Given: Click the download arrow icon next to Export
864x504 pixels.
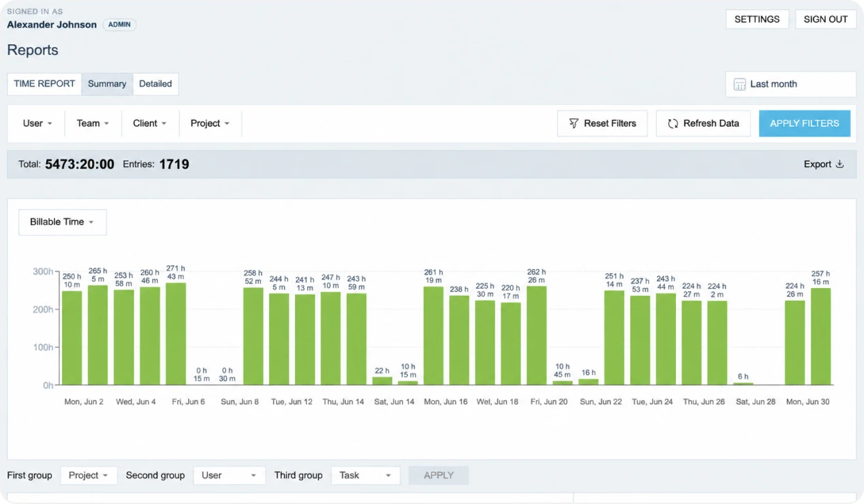Looking at the screenshot, I should (839, 164).
